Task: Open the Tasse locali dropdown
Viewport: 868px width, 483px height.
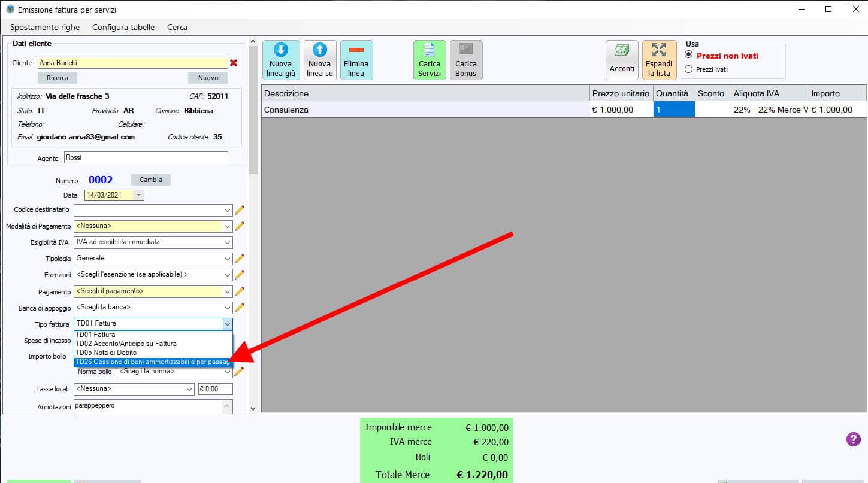Action: (189, 389)
